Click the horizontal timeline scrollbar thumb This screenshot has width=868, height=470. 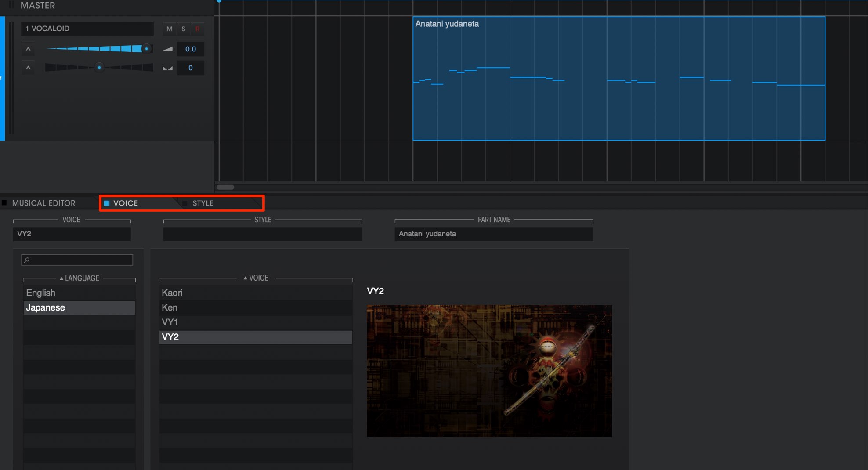coord(225,187)
